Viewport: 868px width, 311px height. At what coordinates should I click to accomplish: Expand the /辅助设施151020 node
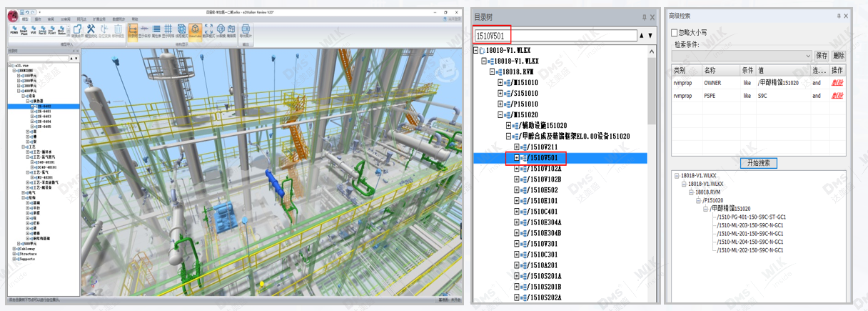click(509, 126)
